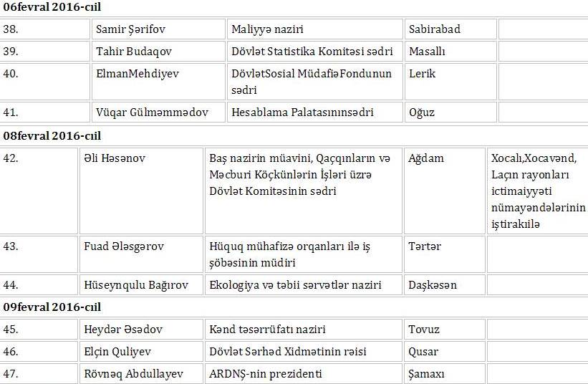Select the Xocalı, Xocavənd, Laçın note cell
This screenshot has height=384, width=588.
click(x=539, y=191)
